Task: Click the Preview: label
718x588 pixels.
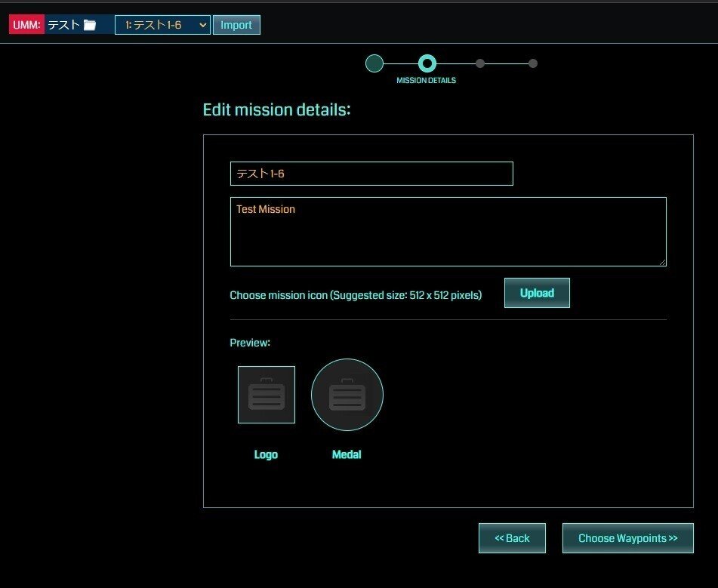Action: coord(250,343)
